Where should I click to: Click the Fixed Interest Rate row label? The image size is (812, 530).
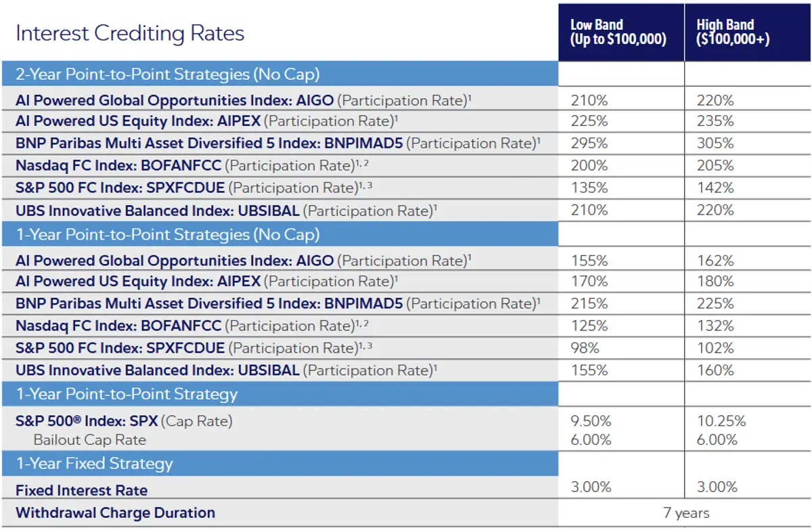point(81,490)
